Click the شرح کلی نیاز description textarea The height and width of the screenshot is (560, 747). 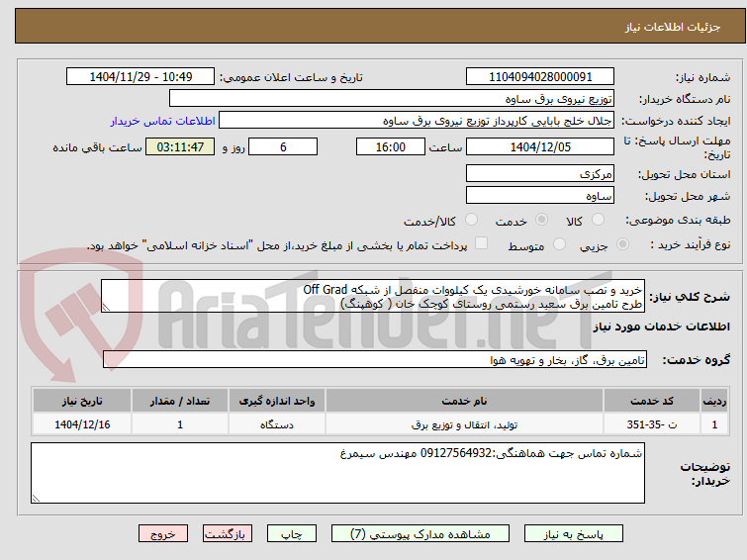pos(373,296)
